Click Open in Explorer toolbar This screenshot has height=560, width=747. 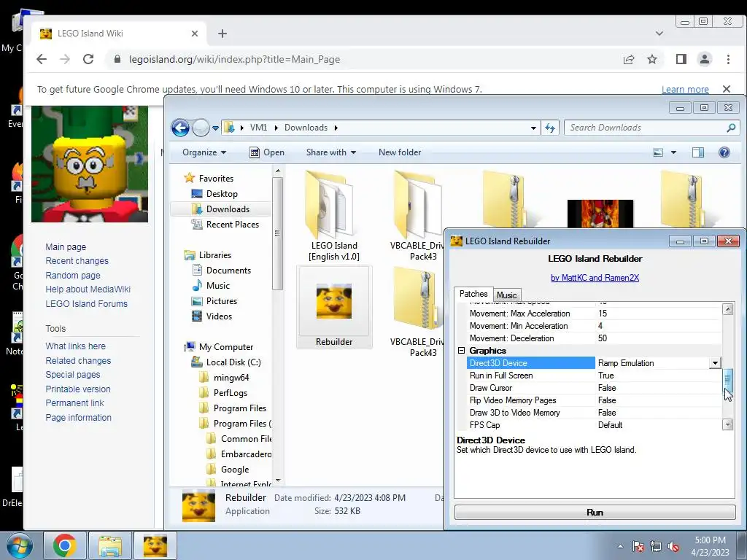[x=267, y=152]
